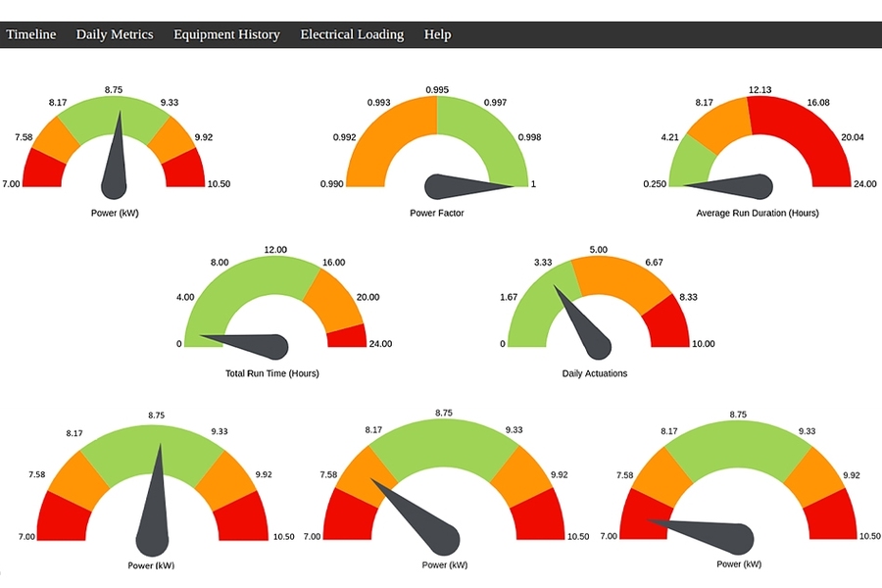Open the Equipment History menu
Screen dimensions: 882x588
tap(226, 34)
